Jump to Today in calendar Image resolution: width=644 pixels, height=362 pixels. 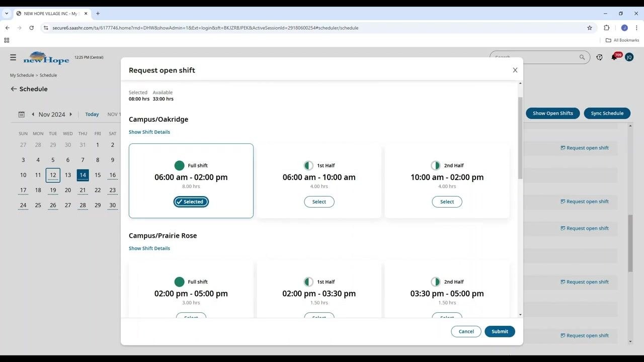[x=92, y=114]
